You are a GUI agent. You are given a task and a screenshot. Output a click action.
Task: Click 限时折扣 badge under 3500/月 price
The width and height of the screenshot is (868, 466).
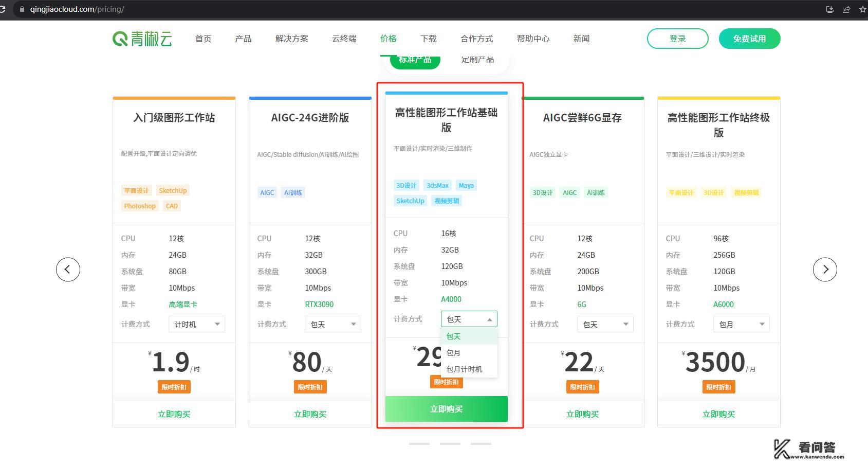tap(719, 387)
